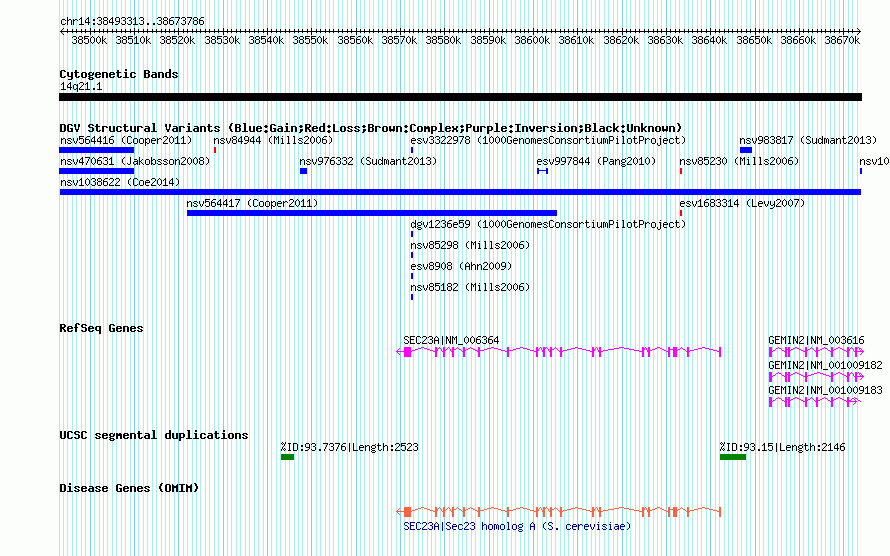Click nsv470631 (Jakobsson2008) blue bar
This screenshot has height=556, width=890.
(x=96, y=171)
